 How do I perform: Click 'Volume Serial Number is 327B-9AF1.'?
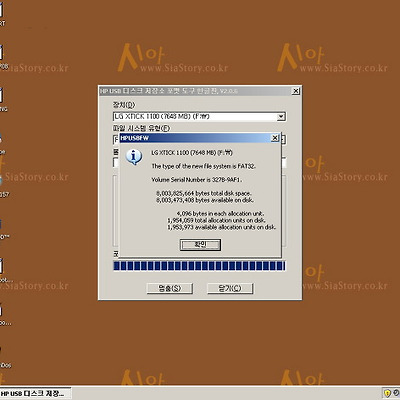click(x=197, y=180)
